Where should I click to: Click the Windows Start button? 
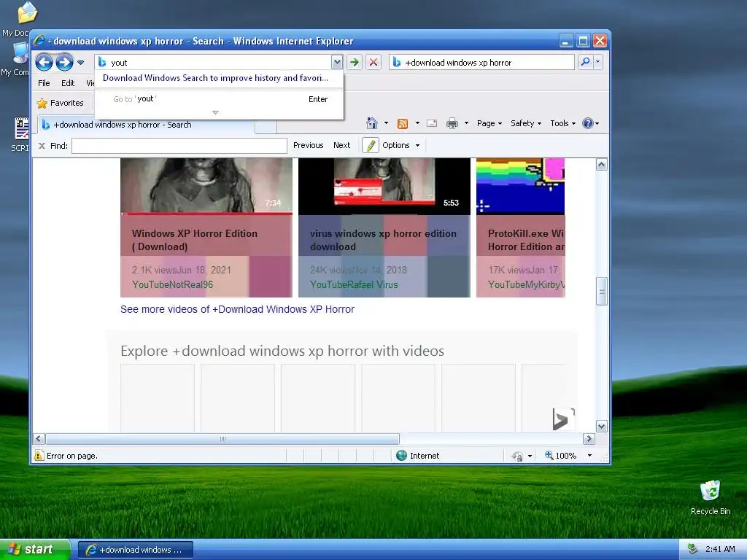coord(34,550)
